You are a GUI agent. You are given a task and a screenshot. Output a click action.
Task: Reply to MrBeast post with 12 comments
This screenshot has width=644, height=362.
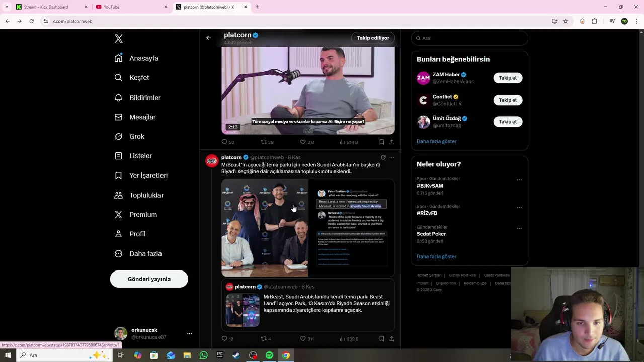coord(227,339)
